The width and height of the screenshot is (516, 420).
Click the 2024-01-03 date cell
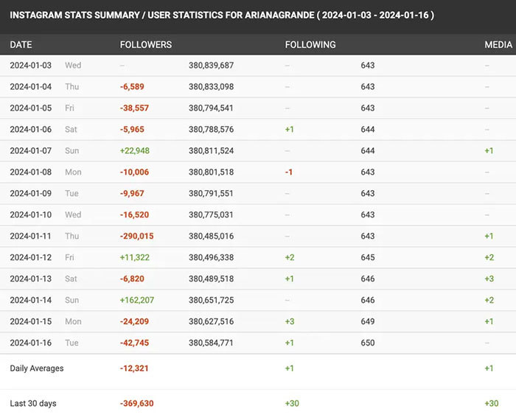[x=31, y=66]
